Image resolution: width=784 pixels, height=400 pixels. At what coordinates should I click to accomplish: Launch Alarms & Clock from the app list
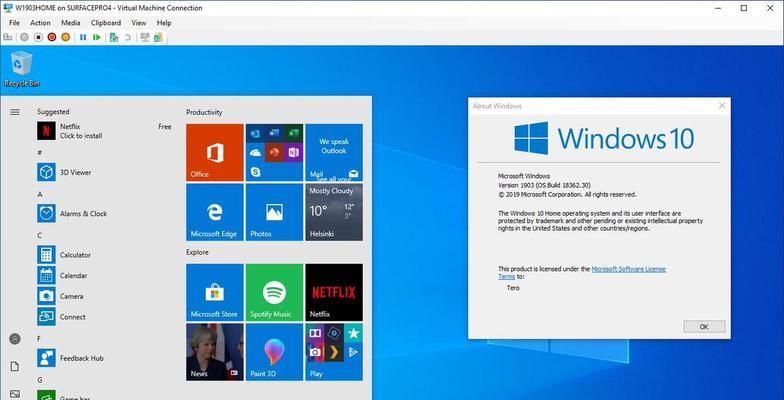click(x=104, y=214)
